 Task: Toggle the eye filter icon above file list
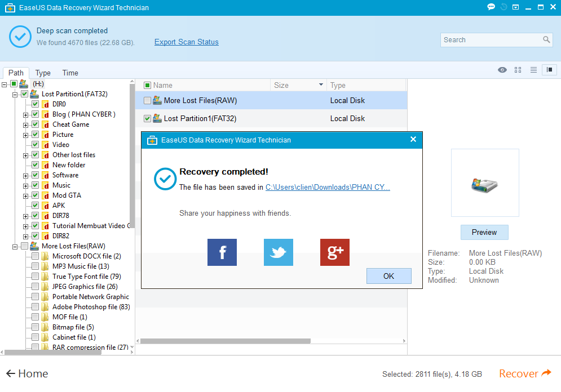[x=502, y=70]
